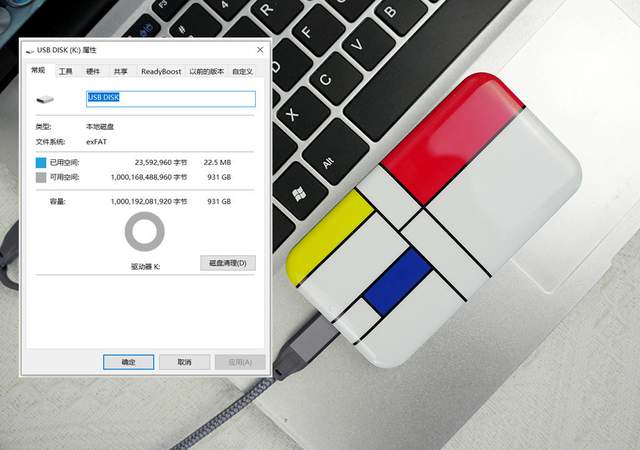This screenshot has width=640, height=450.
Task: Click the 22.5 MB used space value
Action: tap(217, 163)
